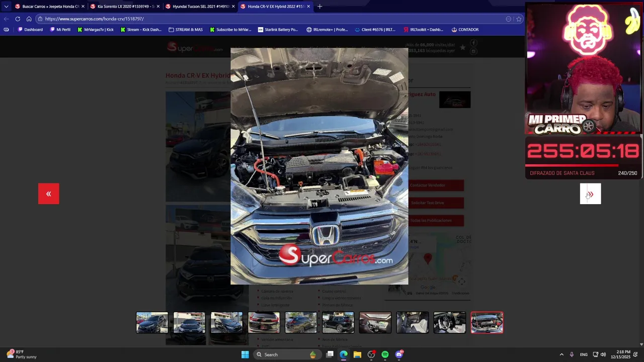Open File Explorer from the taskbar
644x362 pixels.
click(357, 354)
